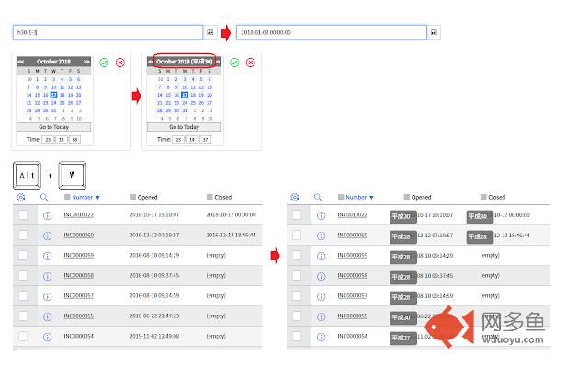588x368 pixels.
Task: Open list settings gear in right list
Action: [295, 197]
